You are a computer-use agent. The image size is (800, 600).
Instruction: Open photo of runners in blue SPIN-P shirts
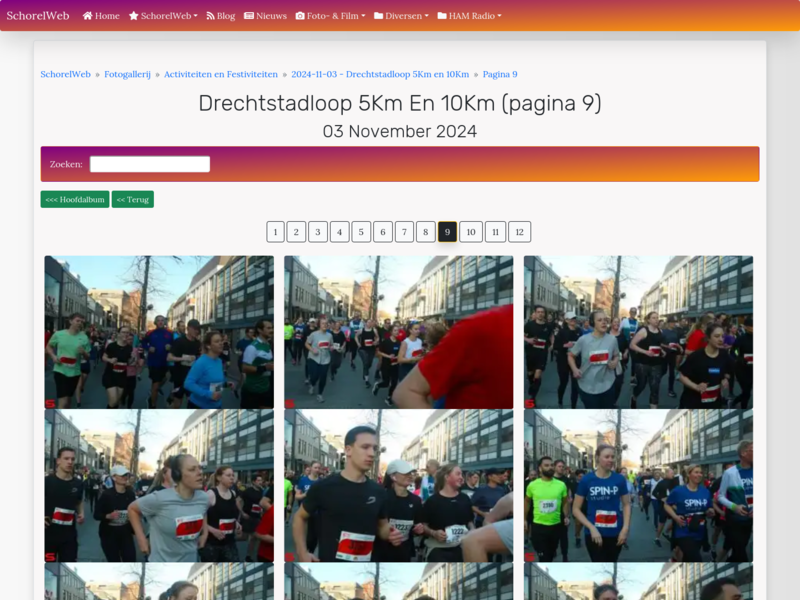click(x=638, y=486)
